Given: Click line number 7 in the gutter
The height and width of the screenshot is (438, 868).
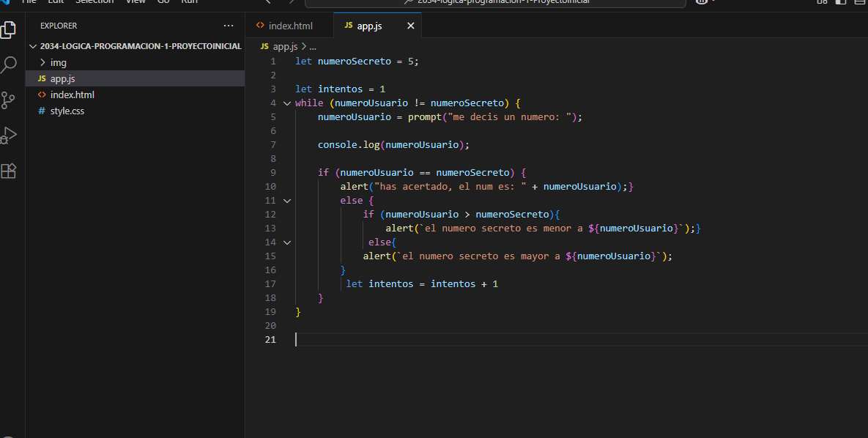Looking at the screenshot, I should [273, 144].
